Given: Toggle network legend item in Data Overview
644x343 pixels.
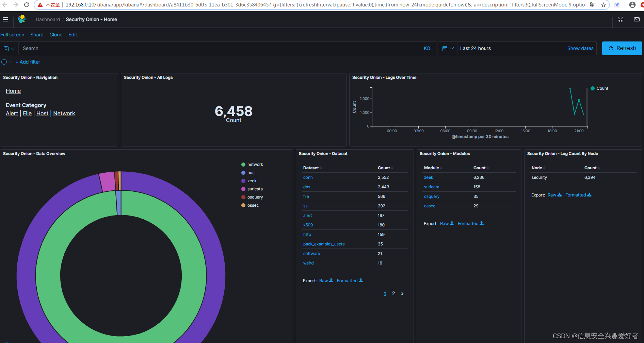Looking at the screenshot, I should pos(252,165).
